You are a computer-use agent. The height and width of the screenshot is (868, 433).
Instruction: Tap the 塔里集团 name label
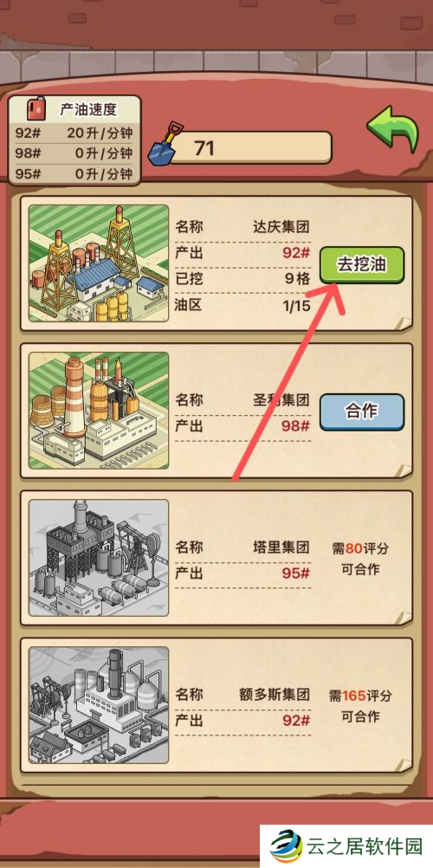(281, 547)
